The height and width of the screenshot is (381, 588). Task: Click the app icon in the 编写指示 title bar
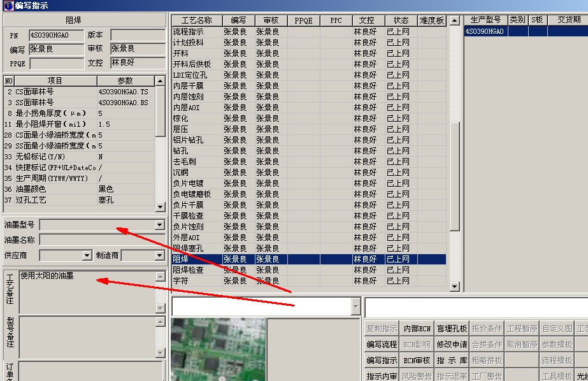pyautogui.click(x=8, y=6)
